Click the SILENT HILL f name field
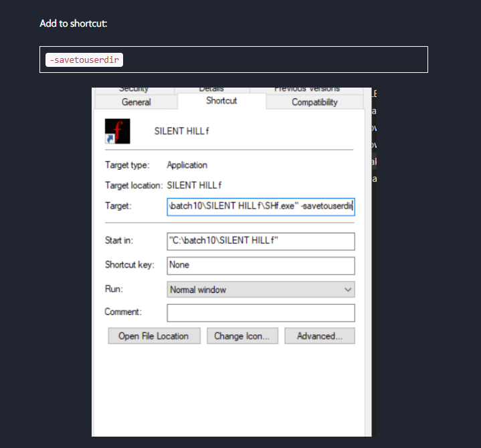This screenshot has height=448, width=481. coord(181,131)
